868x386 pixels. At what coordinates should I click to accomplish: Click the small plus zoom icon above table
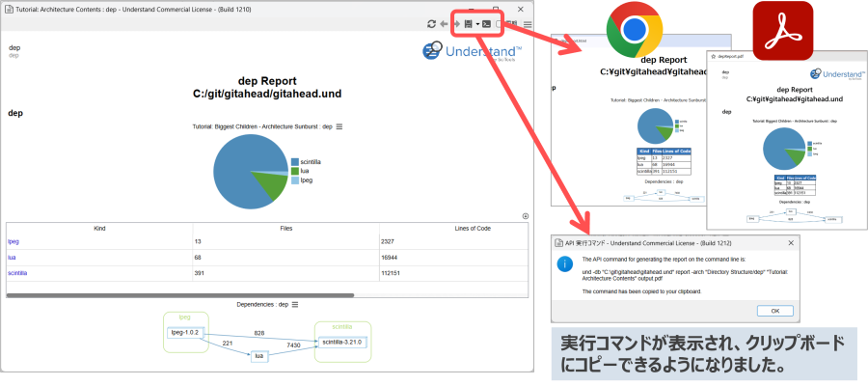coord(526,216)
